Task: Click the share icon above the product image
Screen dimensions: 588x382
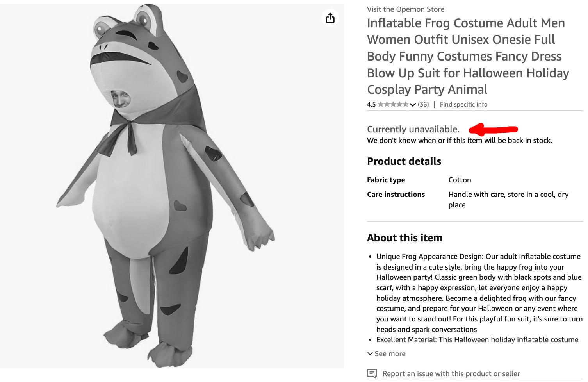Action: pos(330,18)
